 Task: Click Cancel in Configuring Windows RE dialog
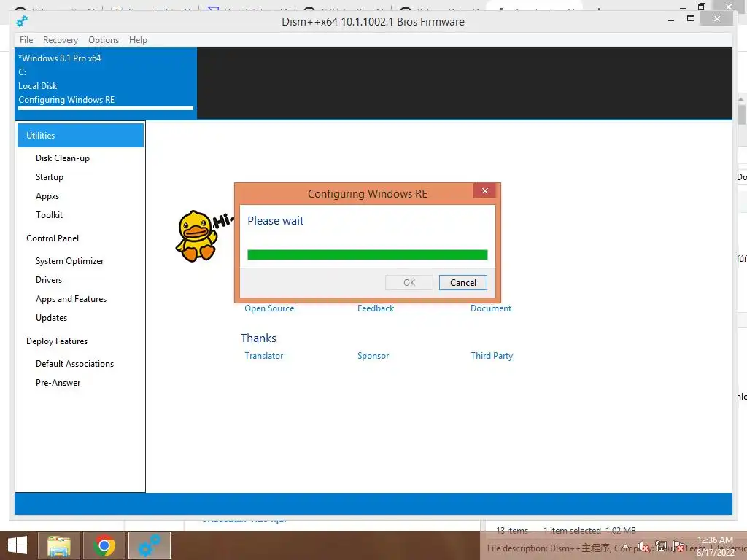pos(462,282)
